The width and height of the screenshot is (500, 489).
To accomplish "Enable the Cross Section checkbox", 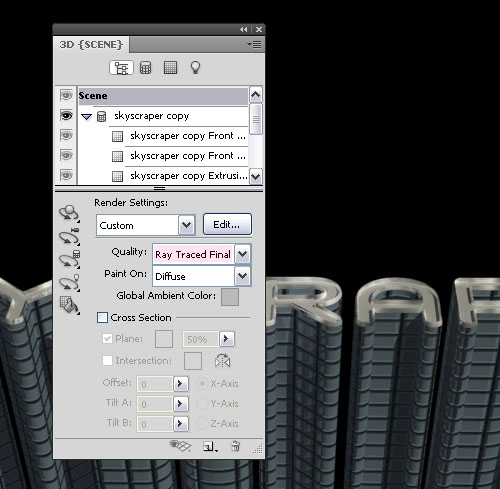I will pyautogui.click(x=102, y=317).
